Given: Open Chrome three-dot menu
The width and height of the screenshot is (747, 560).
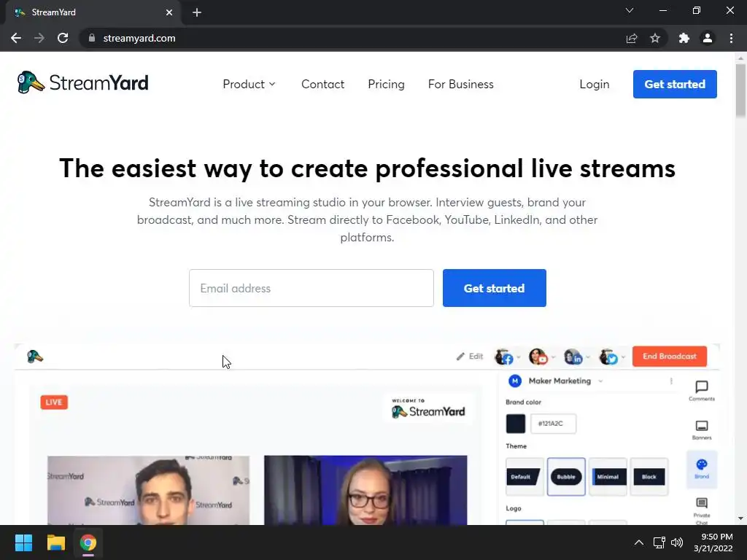Looking at the screenshot, I should tap(731, 38).
